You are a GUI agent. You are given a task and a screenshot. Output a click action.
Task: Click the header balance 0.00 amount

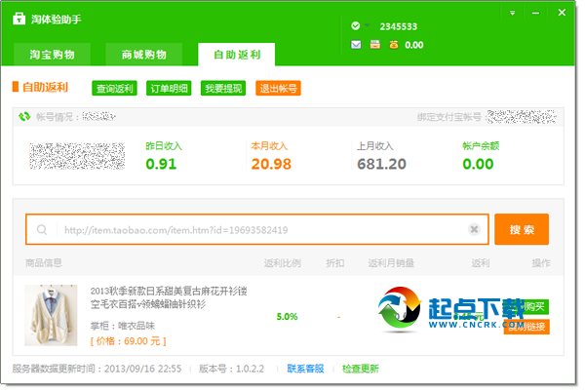coord(414,45)
